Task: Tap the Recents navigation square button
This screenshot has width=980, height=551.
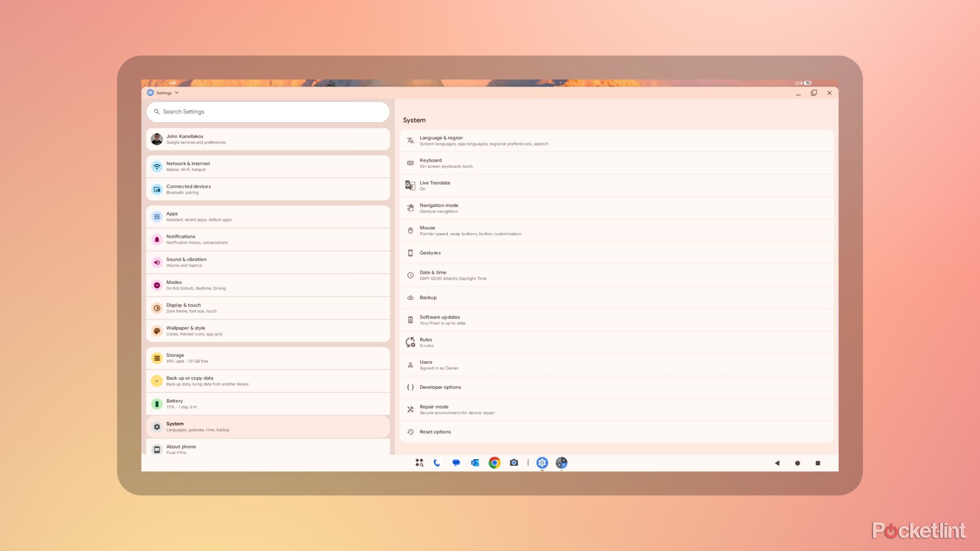Action: 818,463
